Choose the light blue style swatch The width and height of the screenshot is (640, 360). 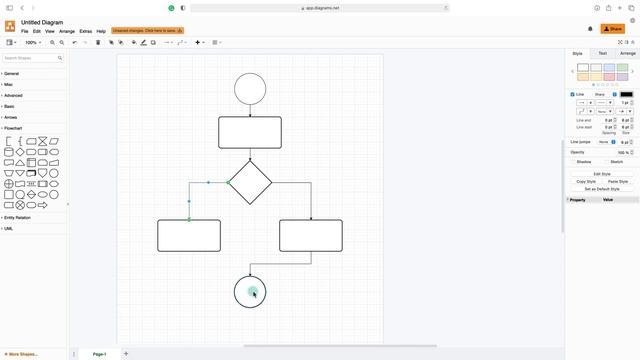609,67
